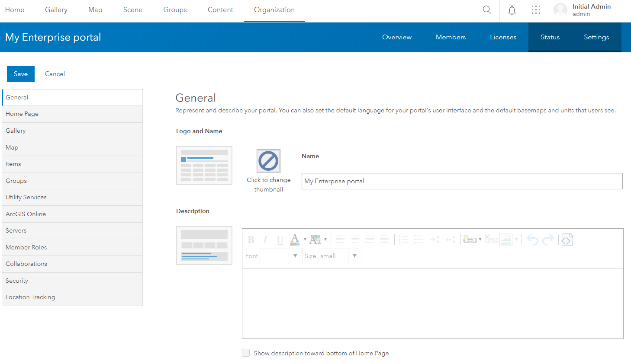Screen dimensions: 631x364
Task: Undo the last description edit
Action: tap(532, 239)
